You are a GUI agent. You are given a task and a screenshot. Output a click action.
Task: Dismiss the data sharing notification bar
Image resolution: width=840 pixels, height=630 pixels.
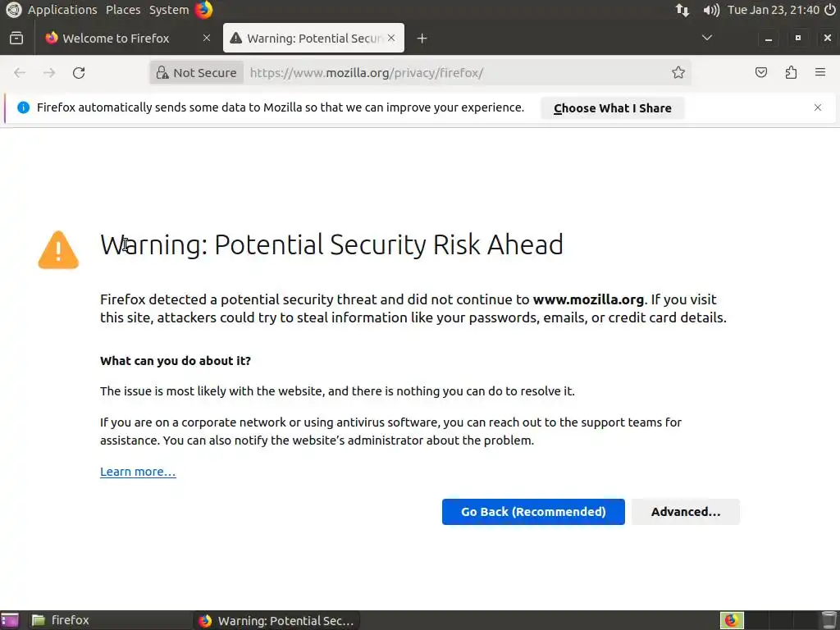click(817, 107)
